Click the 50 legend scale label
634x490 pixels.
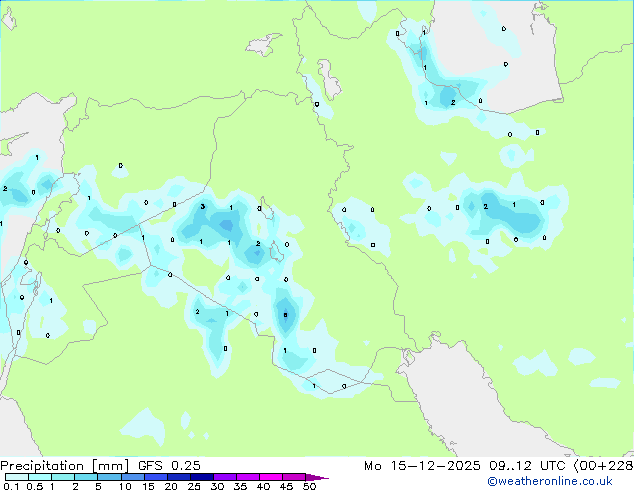[x=309, y=486]
